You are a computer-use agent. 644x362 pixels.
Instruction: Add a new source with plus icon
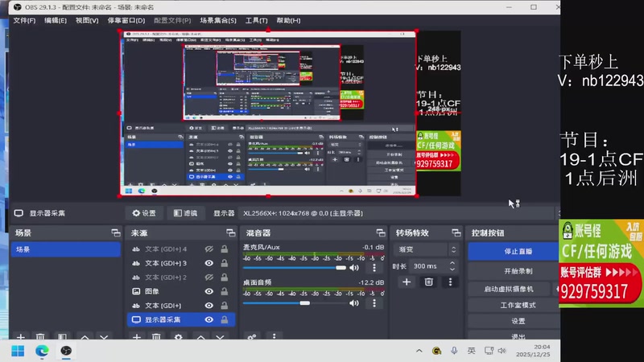(137, 337)
